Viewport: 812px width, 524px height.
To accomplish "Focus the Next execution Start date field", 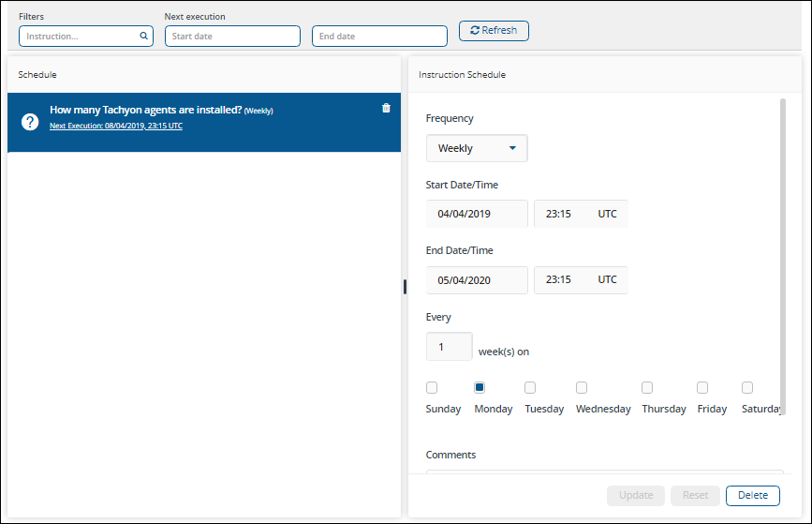I will click(x=232, y=37).
